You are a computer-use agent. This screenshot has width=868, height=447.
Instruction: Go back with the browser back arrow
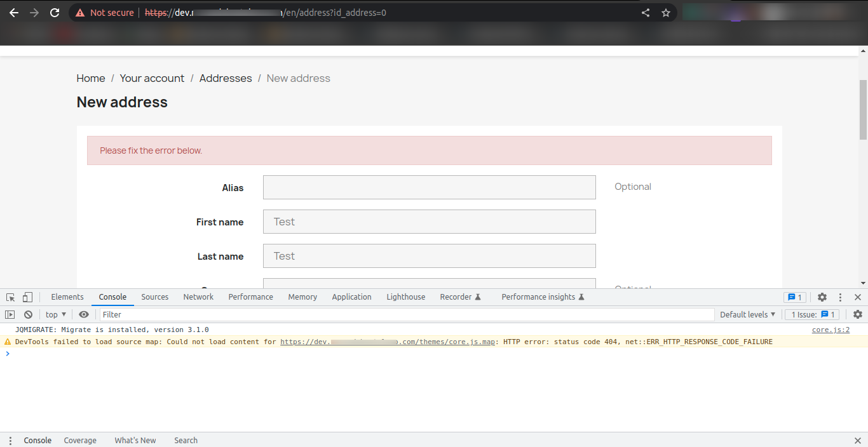14,13
